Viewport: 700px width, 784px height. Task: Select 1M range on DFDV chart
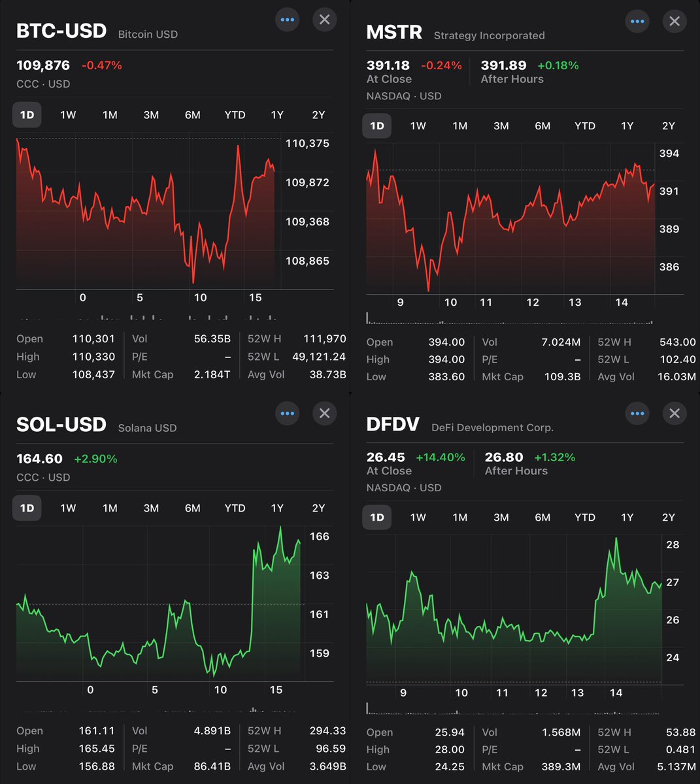tap(460, 517)
